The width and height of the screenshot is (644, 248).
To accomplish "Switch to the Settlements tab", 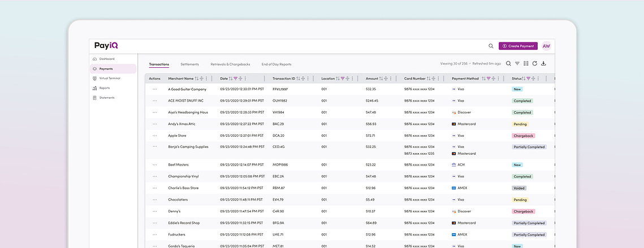I will coord(190,64).
